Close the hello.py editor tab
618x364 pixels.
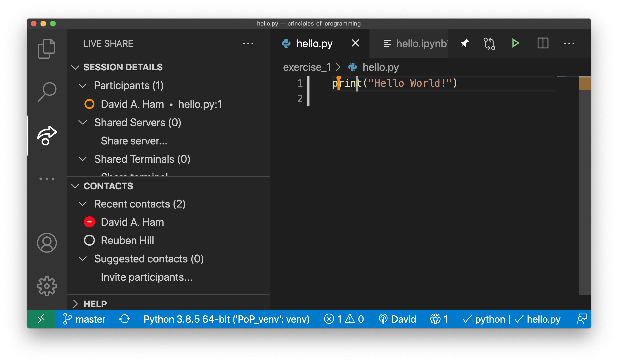(355, 43)
